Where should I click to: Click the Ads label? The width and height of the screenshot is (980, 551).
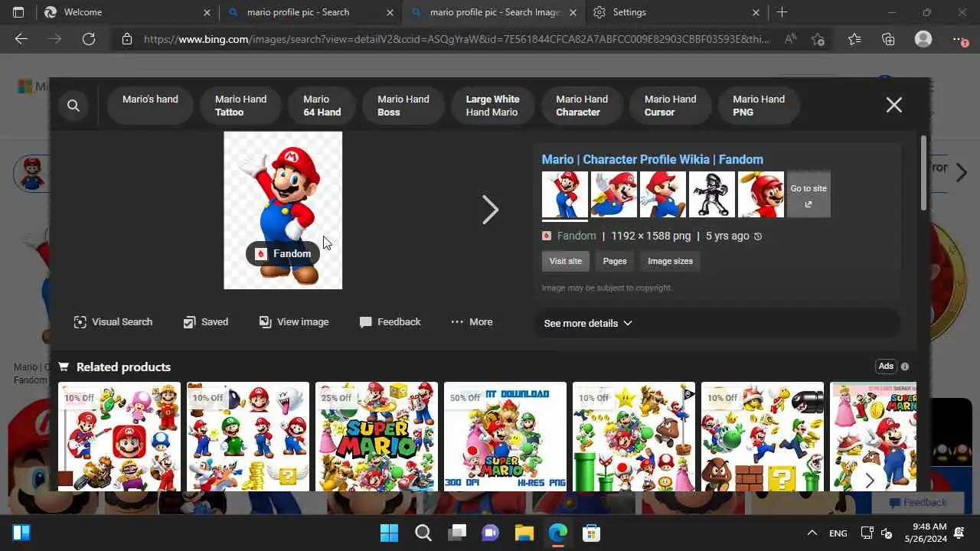[x=886, y=367]
